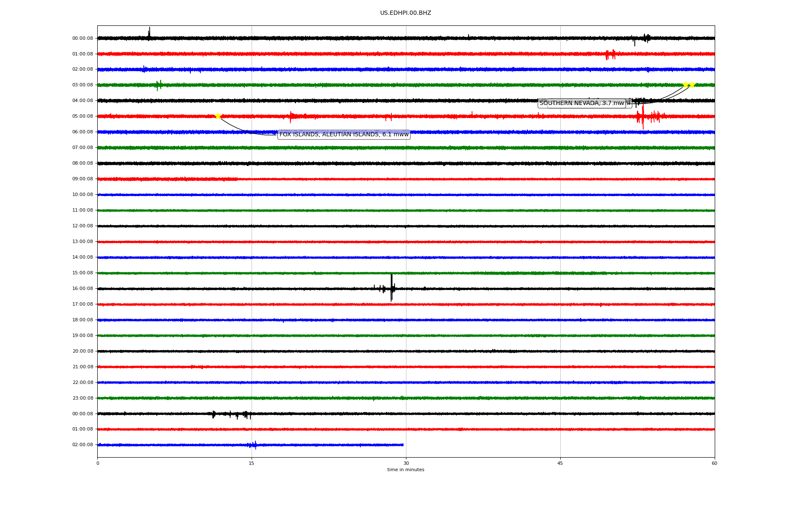Click the end of the last blue 02:00:08 trace
The height and width of the screenshot is (508, 812).
(403, 445)
